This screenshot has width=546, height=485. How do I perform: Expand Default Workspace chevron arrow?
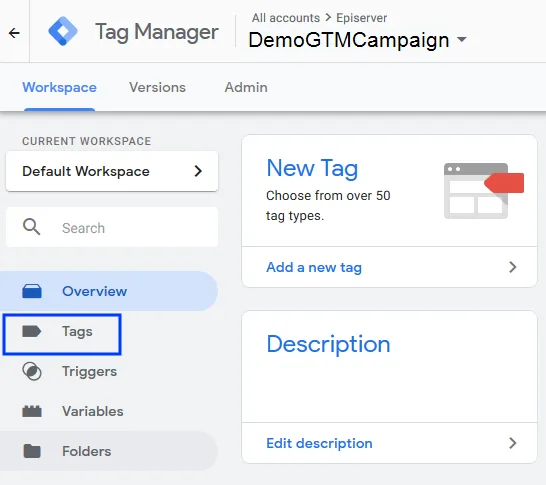click(198, 171)
